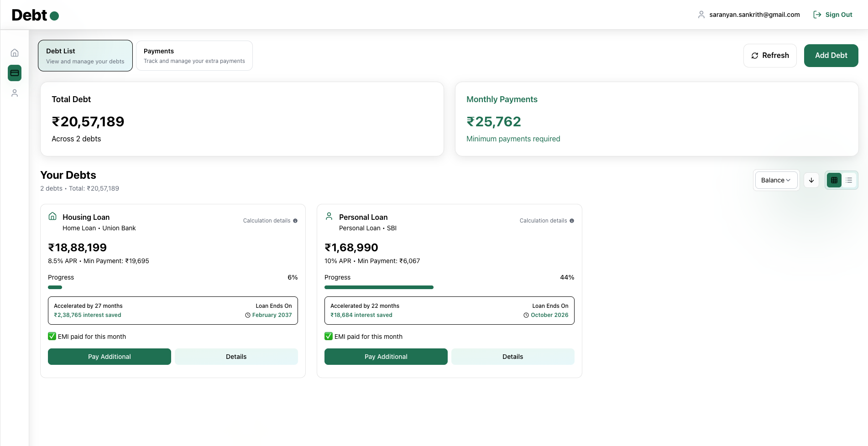Click the Add Debt button
Image resolution: width=868 pixels, height=446 pixels.
point(831,56)
